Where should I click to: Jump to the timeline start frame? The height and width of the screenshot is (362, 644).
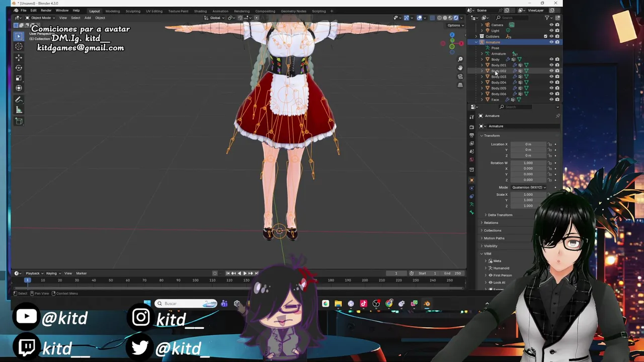(x=227, y=273)
